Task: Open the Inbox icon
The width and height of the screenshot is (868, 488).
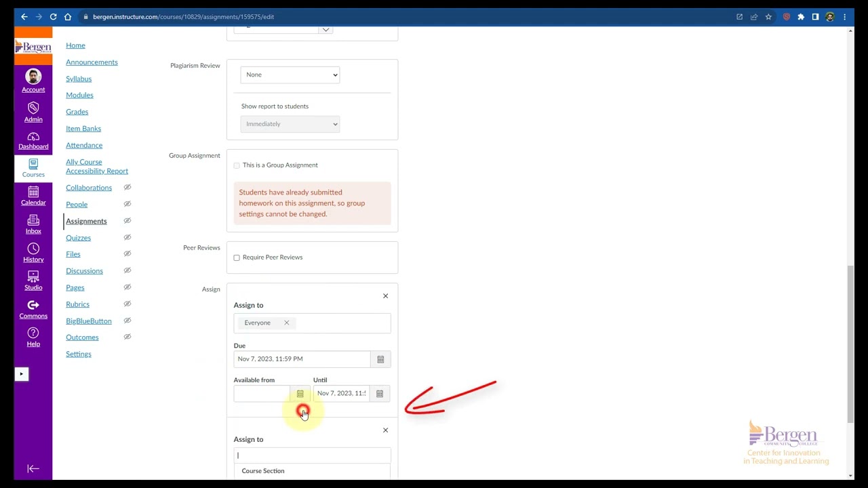Action: [x=33, y=224]
